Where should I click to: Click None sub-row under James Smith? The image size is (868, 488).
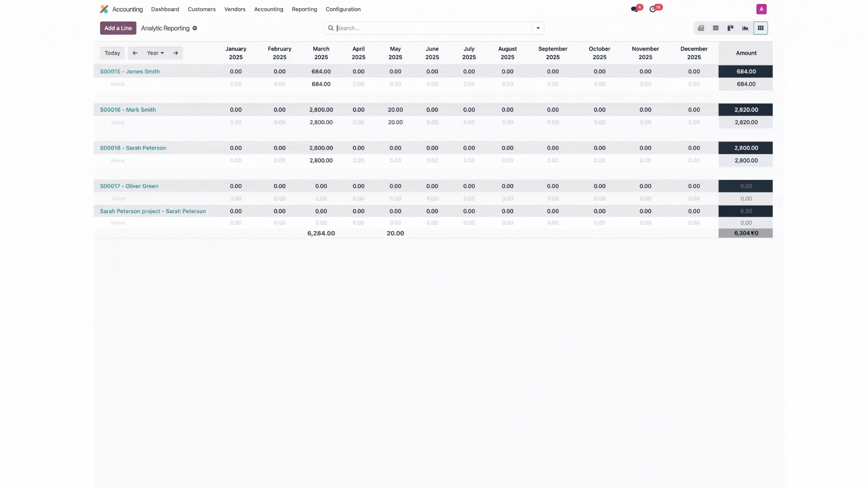(118, 84)
